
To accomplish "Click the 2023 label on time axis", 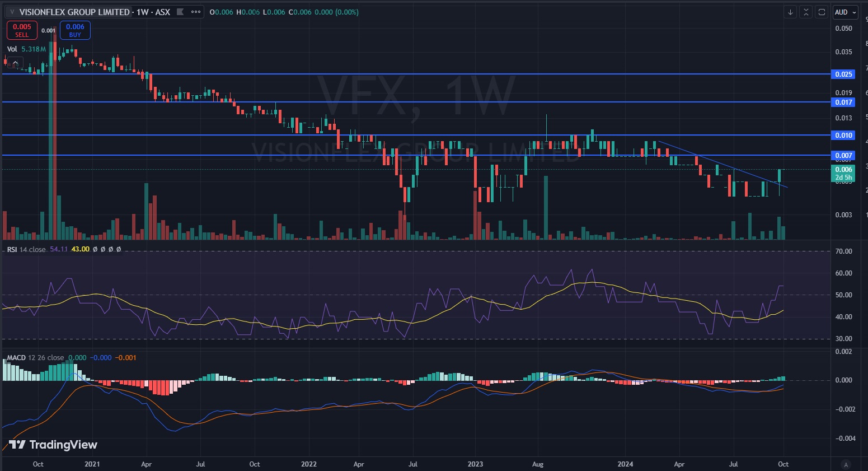I will (x=475, y=464).
